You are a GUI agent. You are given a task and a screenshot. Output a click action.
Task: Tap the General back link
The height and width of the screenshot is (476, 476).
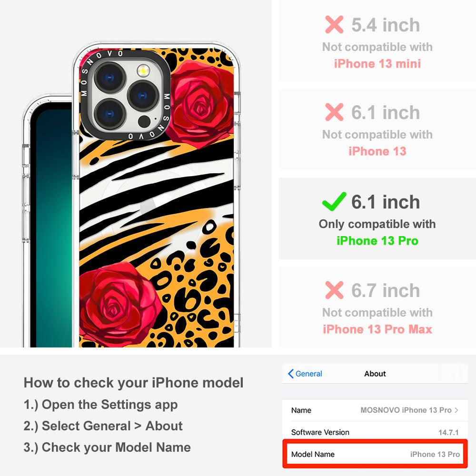click(305, 374)
